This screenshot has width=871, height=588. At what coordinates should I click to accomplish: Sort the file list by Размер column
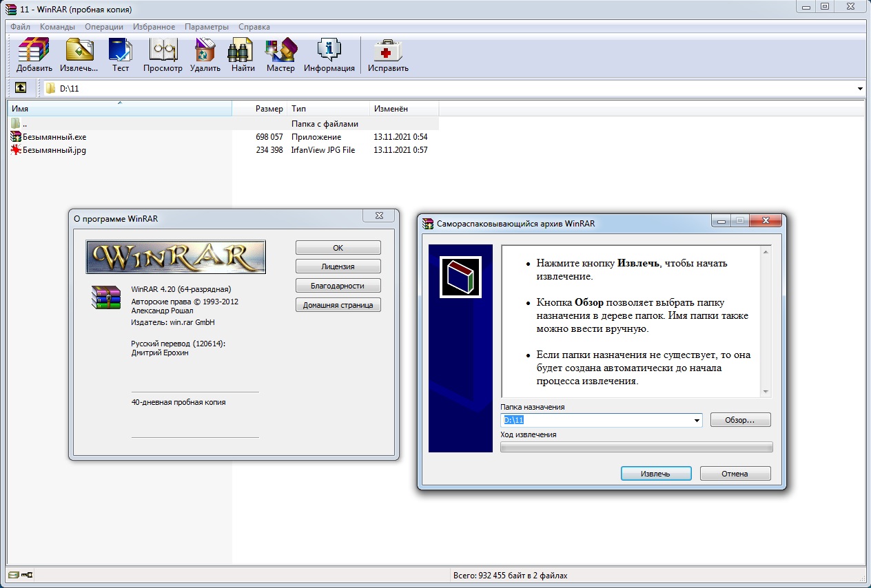click(x=259, y=109)
